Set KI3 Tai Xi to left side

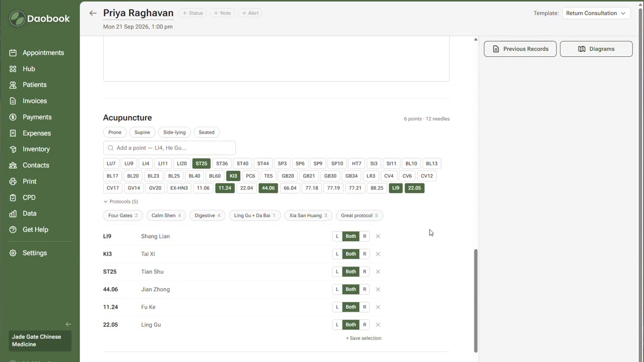[337, 254]
